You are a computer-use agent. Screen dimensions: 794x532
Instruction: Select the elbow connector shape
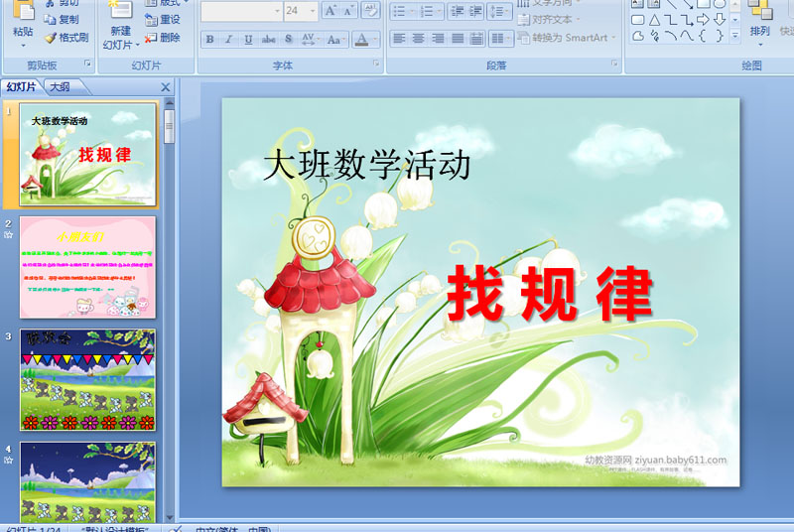pos(670,20)
